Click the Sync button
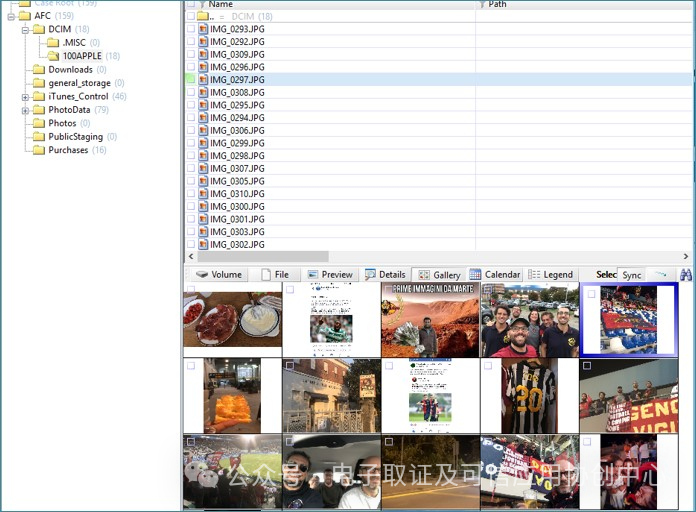This screenshot has height=512, width=696. [632, 275]
